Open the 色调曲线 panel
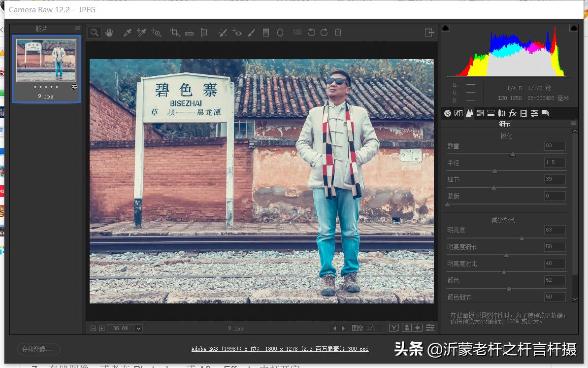This screenshot has width=588, height=368. [x=458, y=113]
